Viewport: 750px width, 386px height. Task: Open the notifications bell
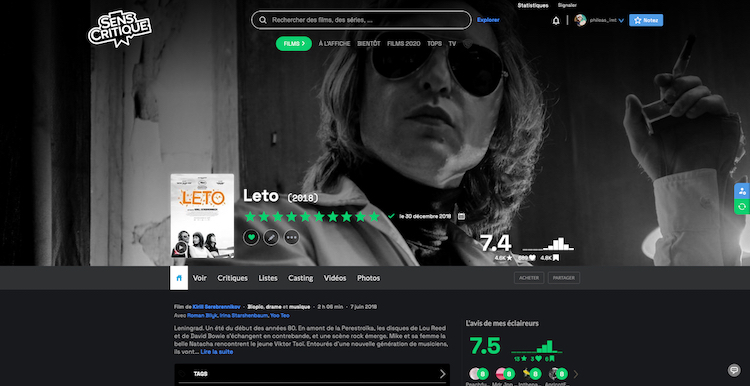[x=556, y=21]
